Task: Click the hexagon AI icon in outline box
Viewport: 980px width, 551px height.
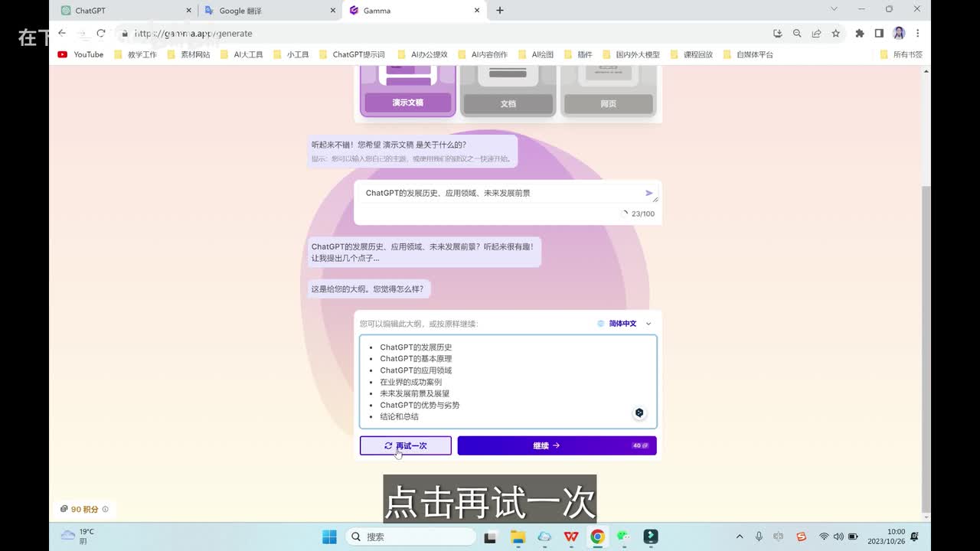Action: pyautogui.click(x=639, y=413)
